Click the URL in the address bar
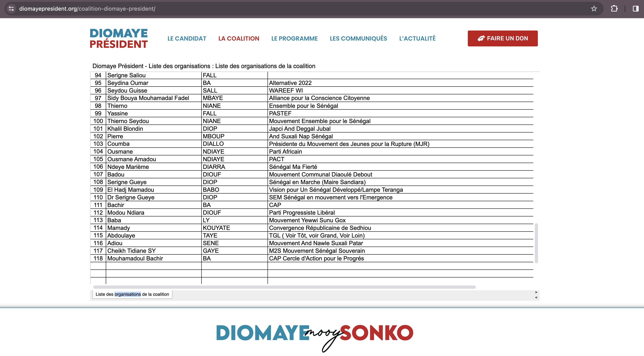The image size is (644, 356). [87, 9]
